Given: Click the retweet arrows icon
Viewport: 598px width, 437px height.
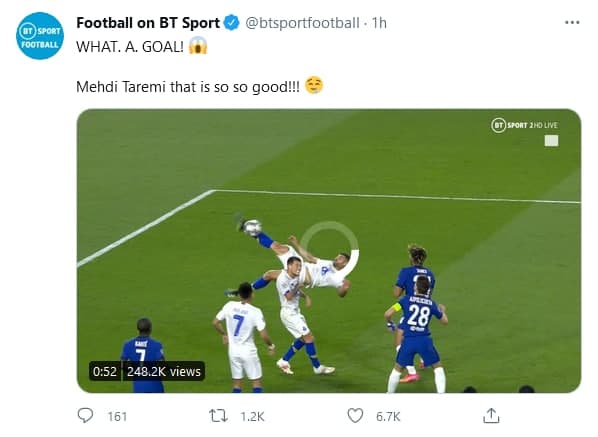Looking at the screenshot, I should [x=218, y=416].
